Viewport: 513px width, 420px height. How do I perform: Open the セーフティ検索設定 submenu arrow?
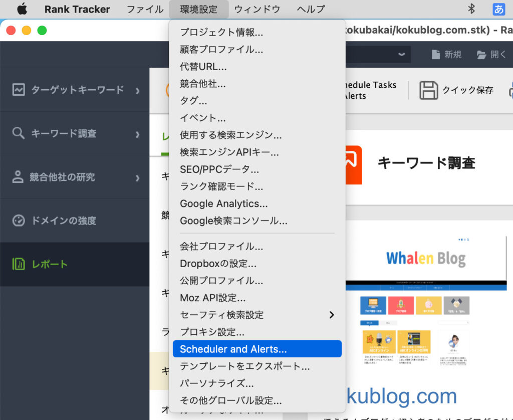coord(332,315)
